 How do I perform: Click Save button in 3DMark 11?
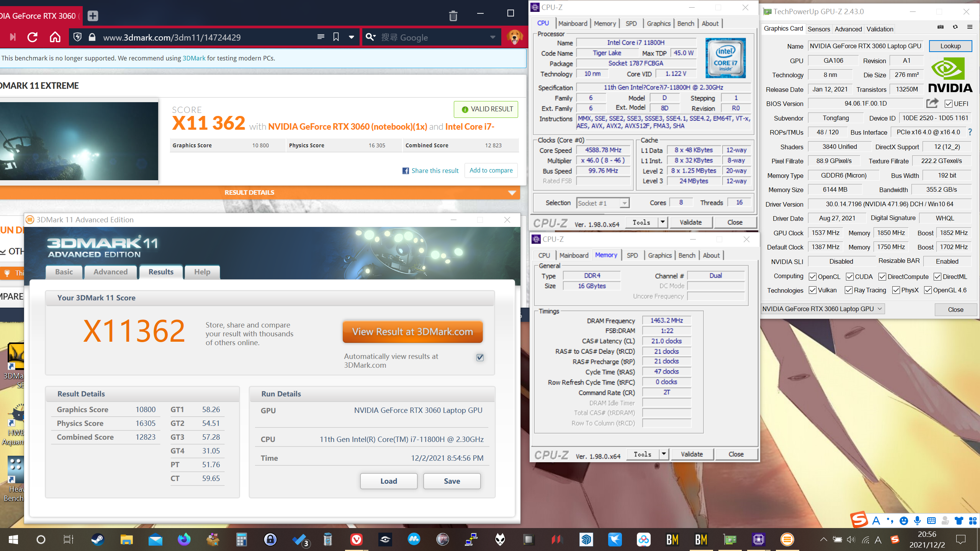[452, 481]
